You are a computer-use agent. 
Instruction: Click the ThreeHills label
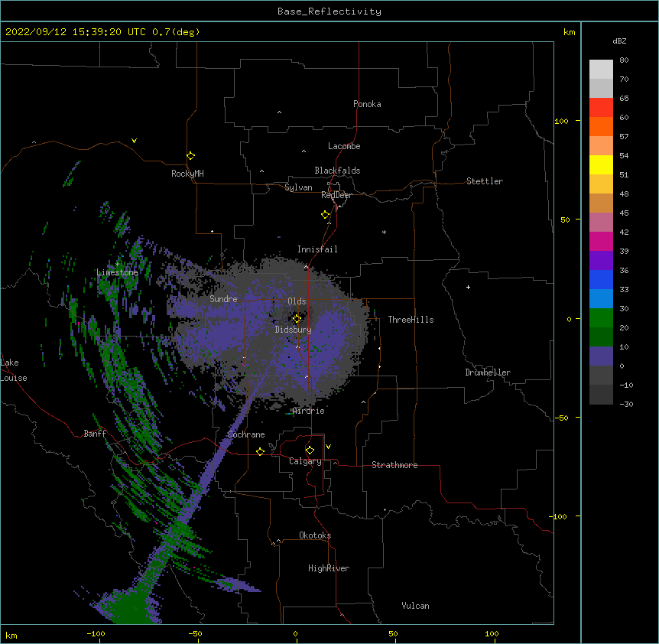pos(411,320)
